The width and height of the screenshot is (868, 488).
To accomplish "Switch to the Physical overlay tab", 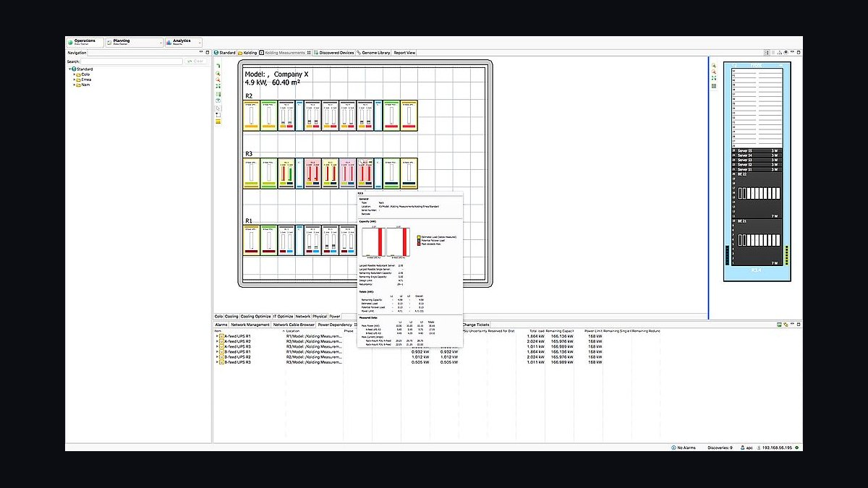I will pyautogui.click(x=320, y=316).
